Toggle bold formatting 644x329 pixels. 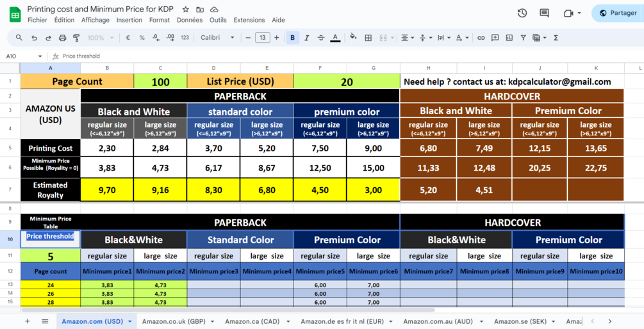pos(292,37)
